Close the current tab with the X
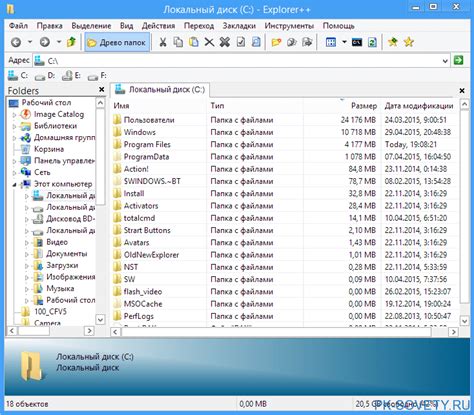 point(462,90)
